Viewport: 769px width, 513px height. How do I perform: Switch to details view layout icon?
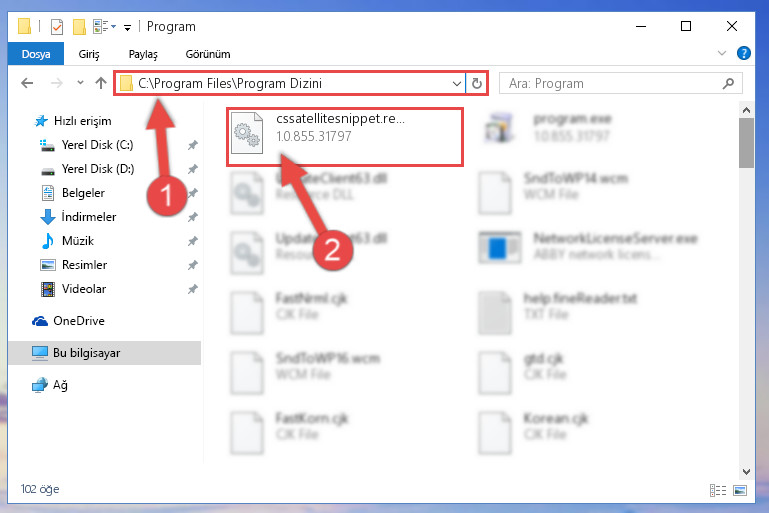click(718, 490)
